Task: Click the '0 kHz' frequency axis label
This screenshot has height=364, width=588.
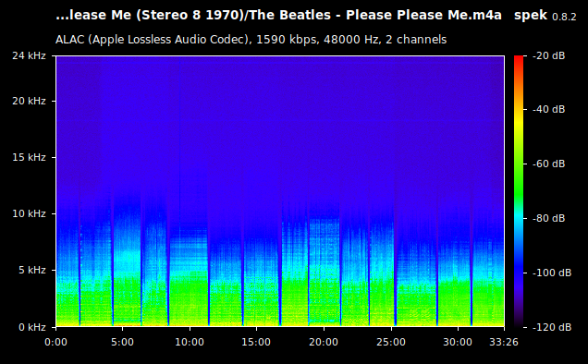Action: 32,328
